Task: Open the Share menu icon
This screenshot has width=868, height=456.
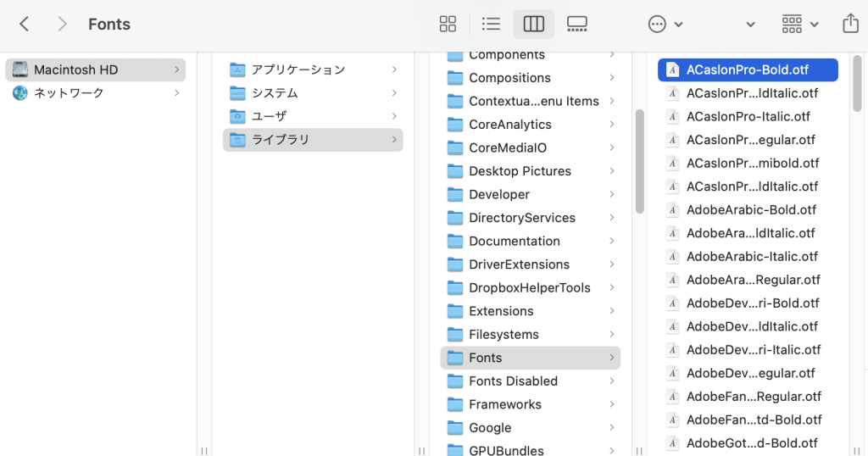Action: 850,24
